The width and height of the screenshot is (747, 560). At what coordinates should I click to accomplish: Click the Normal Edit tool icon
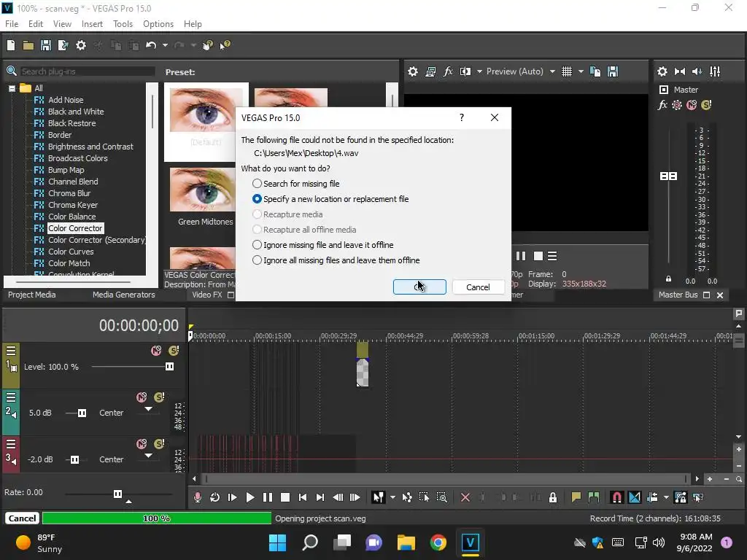(x=379, y=497)
